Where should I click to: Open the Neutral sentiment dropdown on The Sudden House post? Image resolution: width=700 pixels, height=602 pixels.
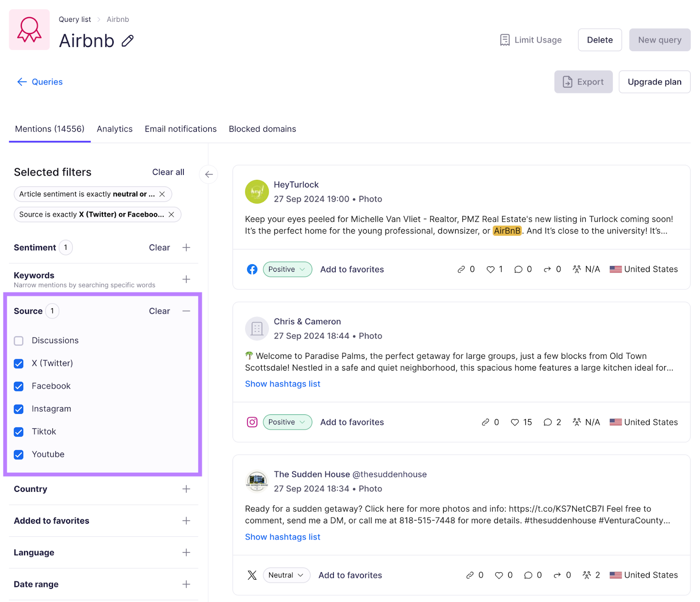(286, 575)
